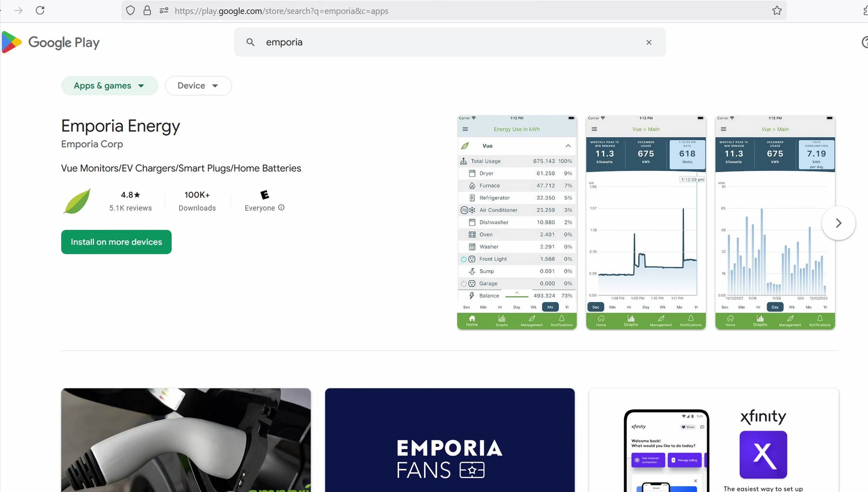Click hamburger menu in Energy Use screenshot
This screenshot has width=868, height=492.
tap(465, 129)
